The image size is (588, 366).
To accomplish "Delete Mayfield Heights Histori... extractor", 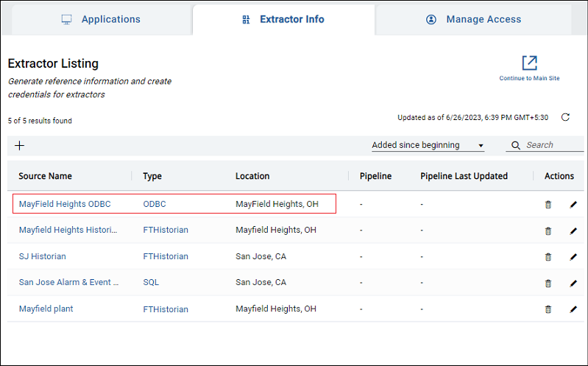I will (548, 230).
